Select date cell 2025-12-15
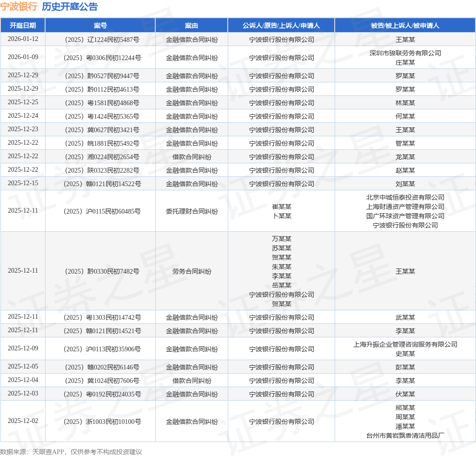The width and height of the screenshot is (476, 456). point(23,183)
